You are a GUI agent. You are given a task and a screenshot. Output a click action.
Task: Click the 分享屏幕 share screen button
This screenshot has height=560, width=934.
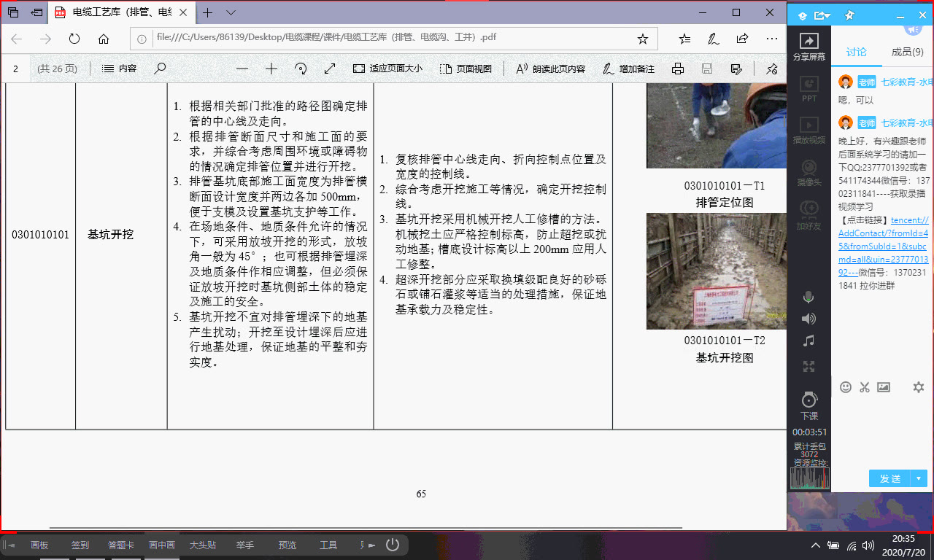pos(808,47)
